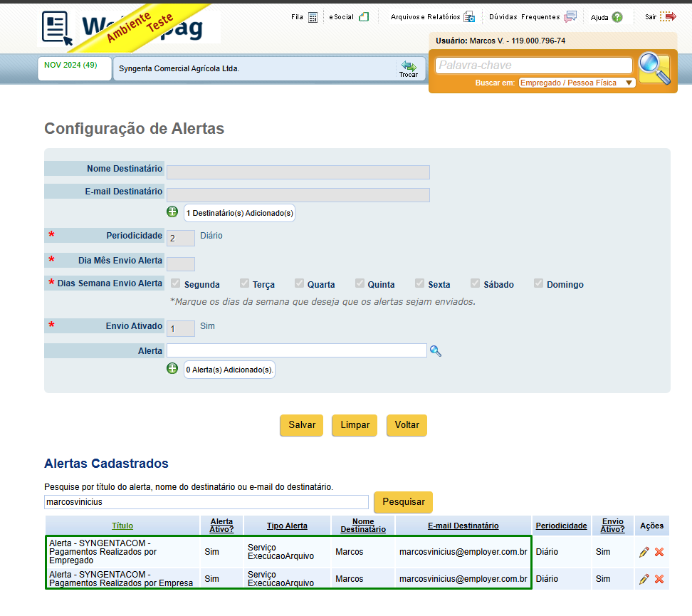Image resolution: width=692 pixels, height=616 pixels.
Task: Click the Fila menu label
Action: [297, 17]
